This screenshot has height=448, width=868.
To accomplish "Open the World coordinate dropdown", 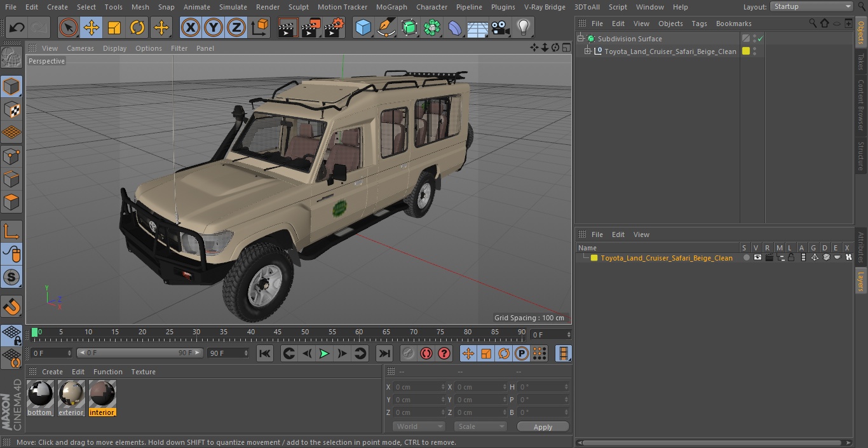I will (418, 426).
